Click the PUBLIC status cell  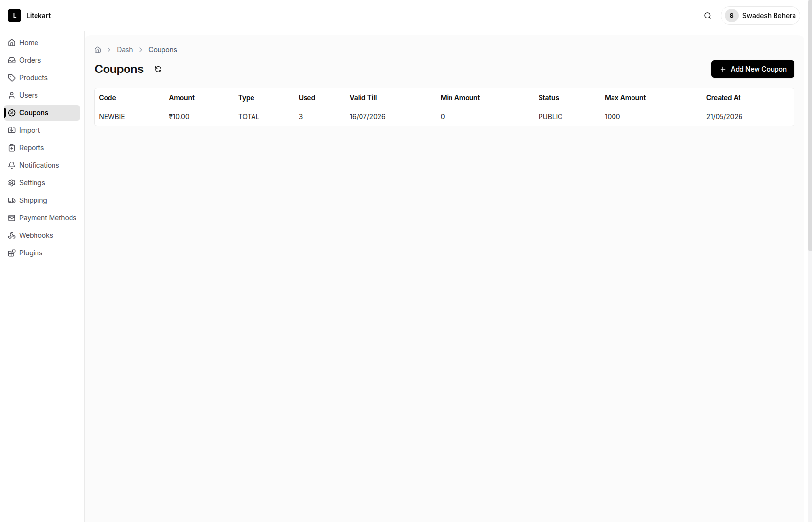pos(550,117)
